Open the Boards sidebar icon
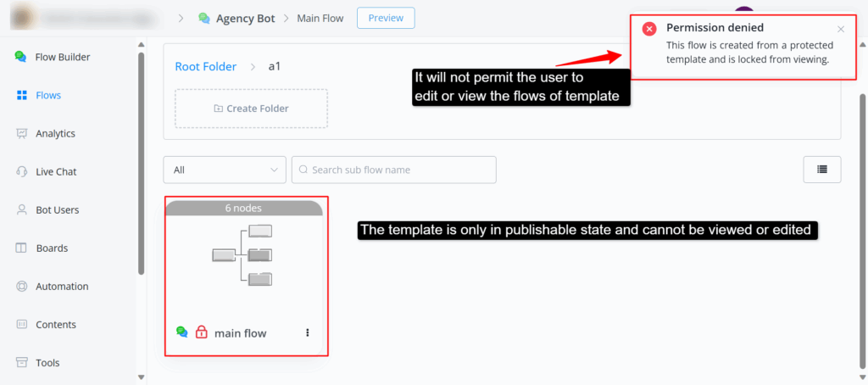Image resolution: width=868 pixels, height=385 pixels. click(21, 248)
